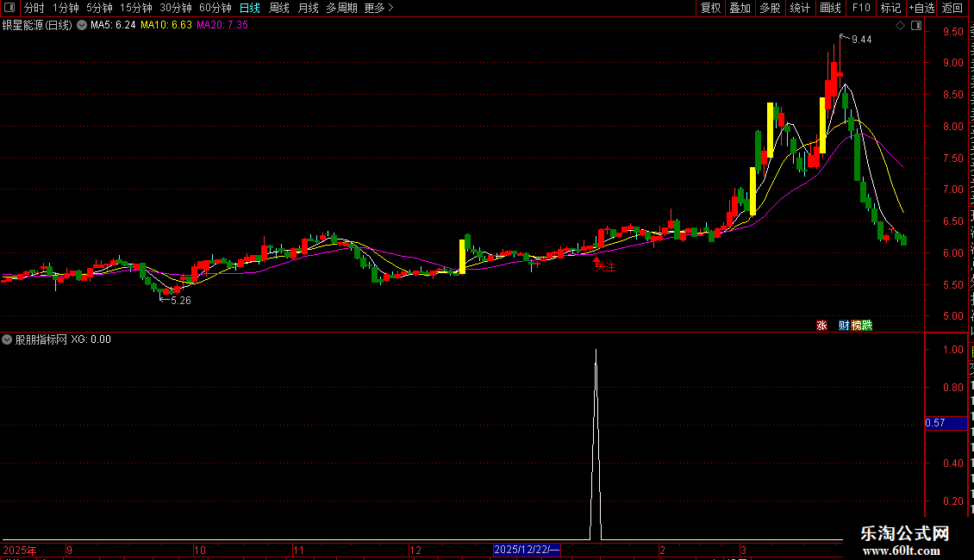974x560 pixels.
Task: Click the 9.44 high price label
Action: [862, 40]
